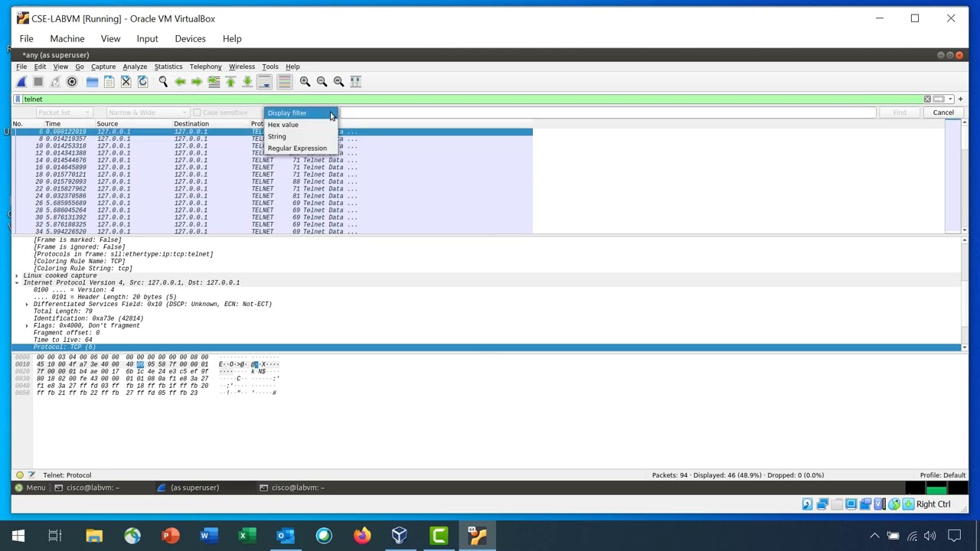Open VirtualBox Machine menu
This screenshot has width=980, height=551.
click(67, 38)
